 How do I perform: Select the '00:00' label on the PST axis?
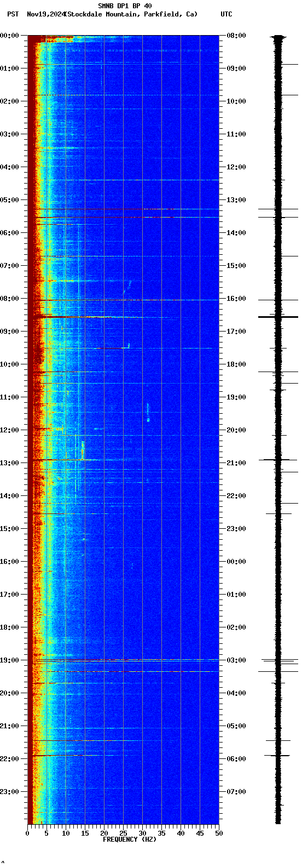coord(9,36)
